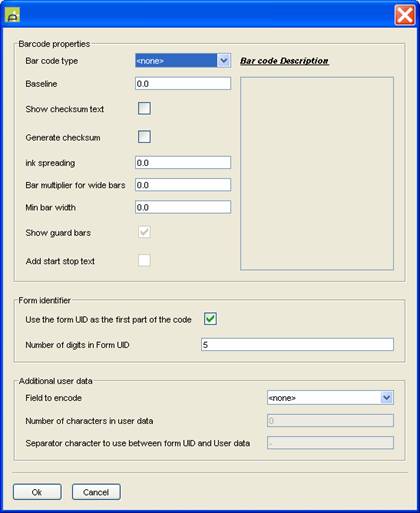Viewport: 420px width, 513px height.
Task: Focus the ink spreading text field
Action: [183, 163]
